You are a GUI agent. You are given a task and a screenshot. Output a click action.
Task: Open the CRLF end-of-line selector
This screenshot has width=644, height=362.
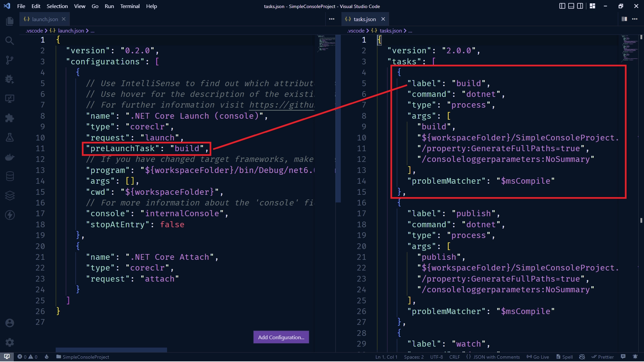click(454, 357)
